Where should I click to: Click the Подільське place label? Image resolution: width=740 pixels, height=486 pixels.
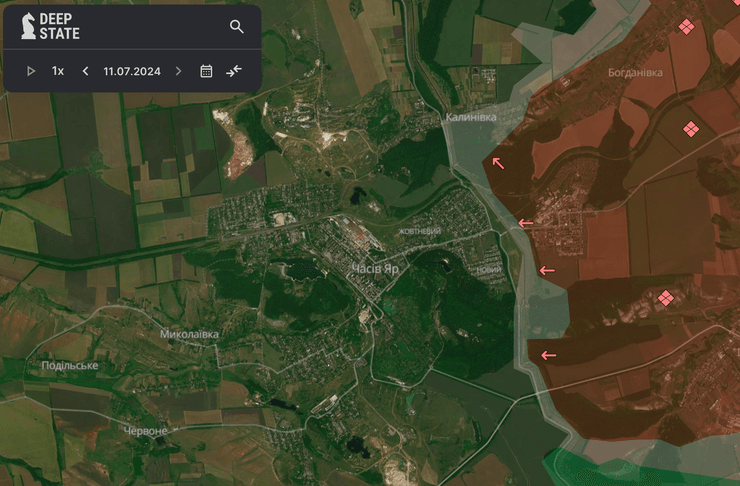tap(70, 366)
